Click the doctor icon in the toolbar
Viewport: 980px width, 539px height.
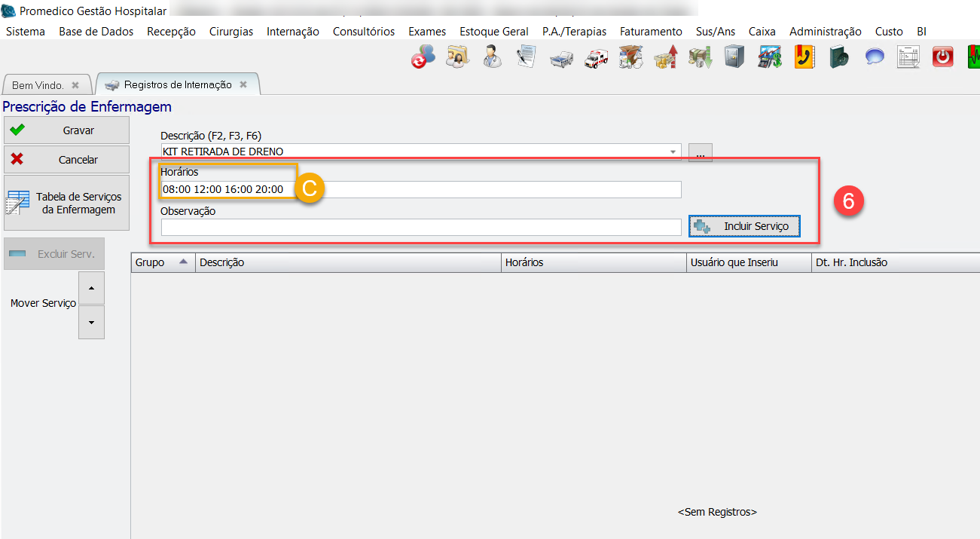pos(492,57)
